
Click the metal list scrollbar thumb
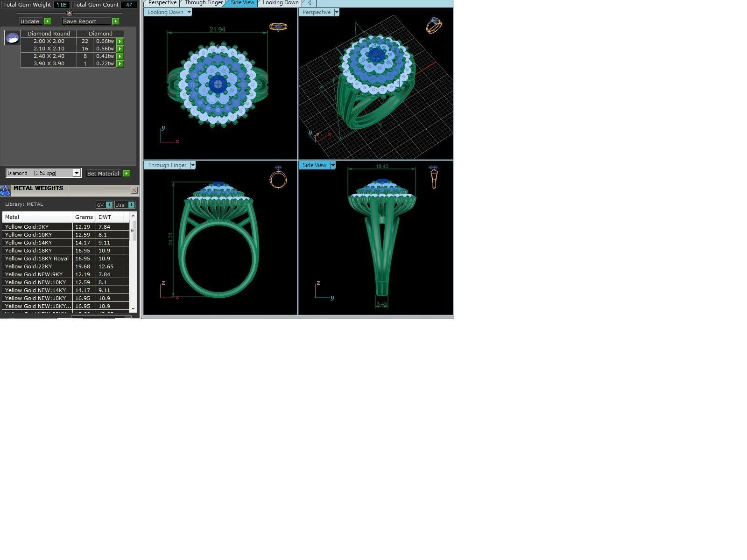pos(133,231)
